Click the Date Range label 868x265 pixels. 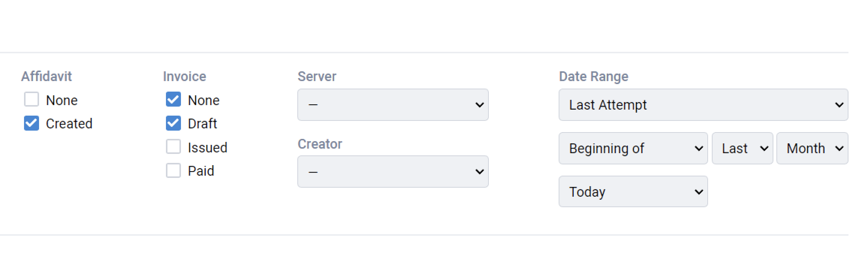tap(594, 76)
